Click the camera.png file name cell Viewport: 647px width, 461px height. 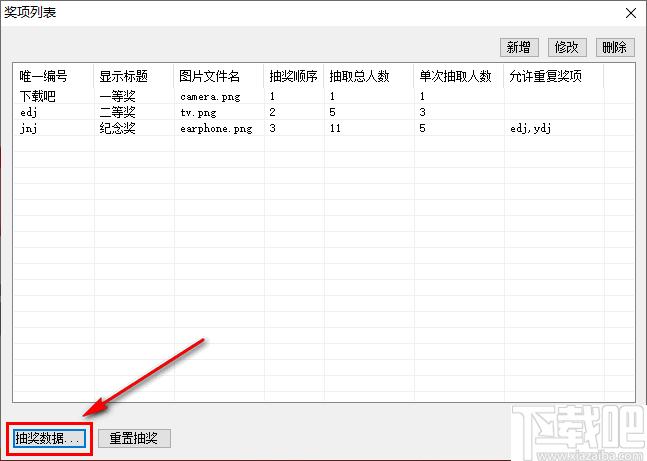click(210, 97)
